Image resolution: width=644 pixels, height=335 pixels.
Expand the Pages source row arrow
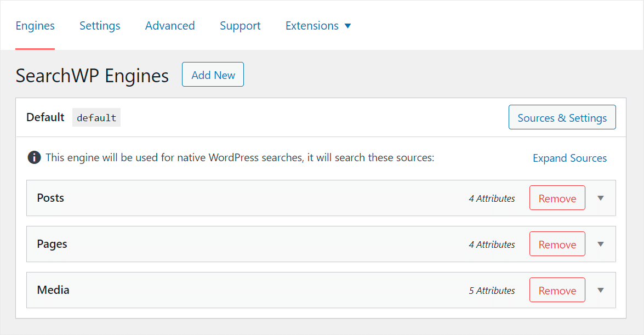(x=601, y=244)
